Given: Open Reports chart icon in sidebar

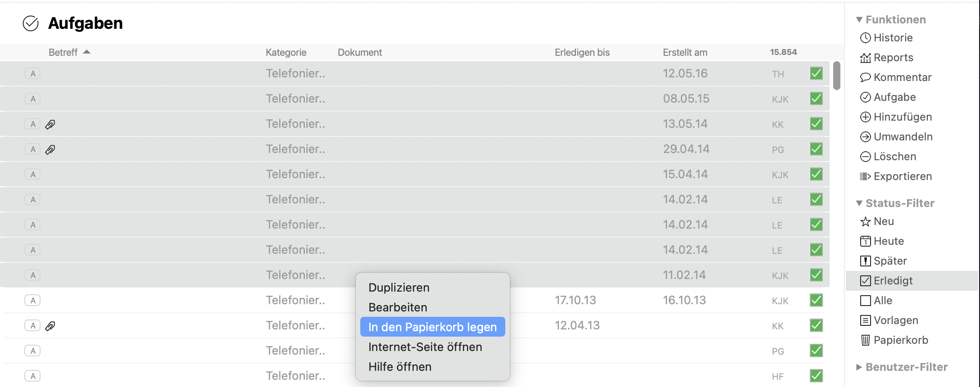Looking at the screenshot, I should (865, 58).
